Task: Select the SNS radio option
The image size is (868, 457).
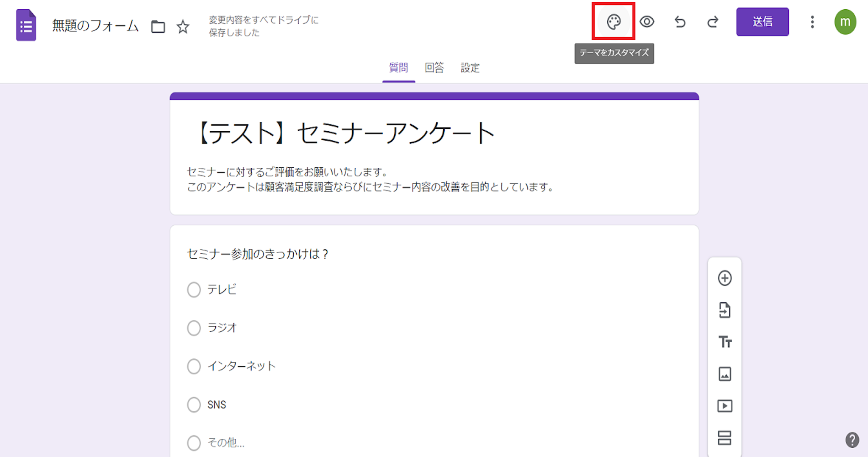Action: [x=194, y=404]
